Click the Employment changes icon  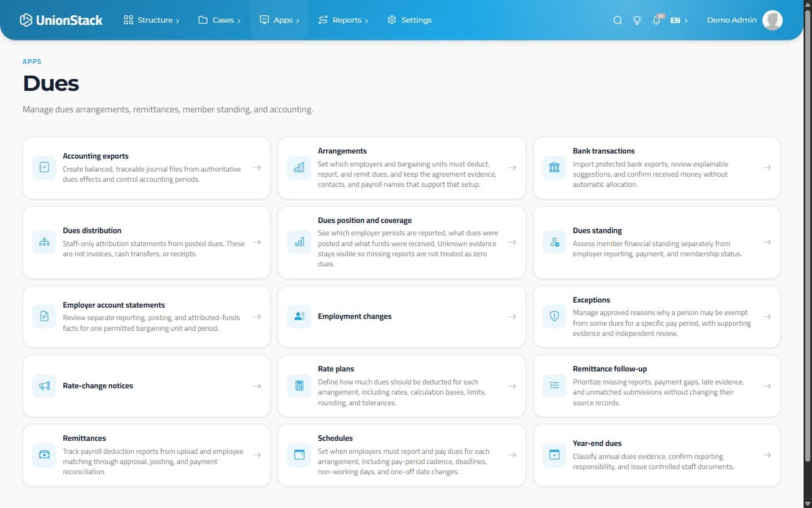(x=299, y=317)
